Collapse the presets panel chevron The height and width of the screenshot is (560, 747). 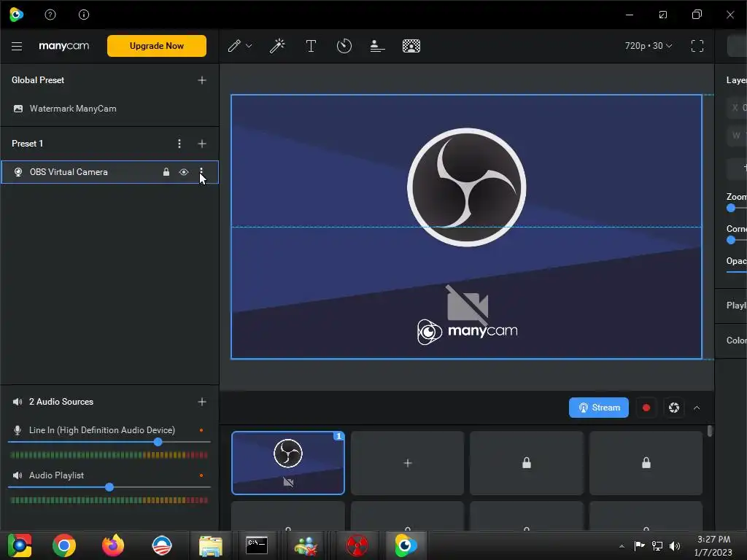pyautogui.click(x=697, y=408)
